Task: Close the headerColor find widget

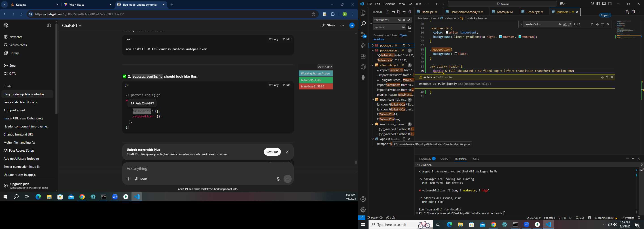Action: pyautogui.click(x=608, y=24)
